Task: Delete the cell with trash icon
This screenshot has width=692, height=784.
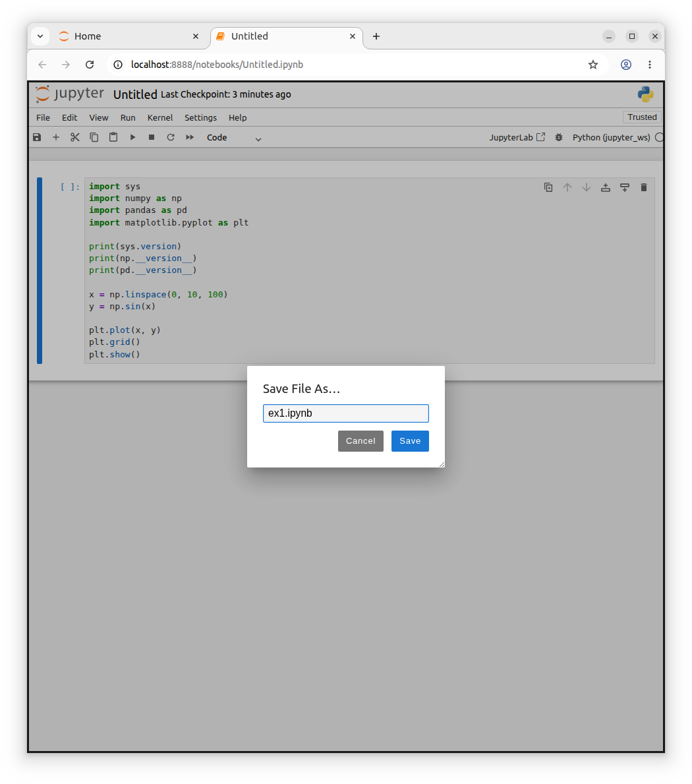Action: [x=643, y=187]
